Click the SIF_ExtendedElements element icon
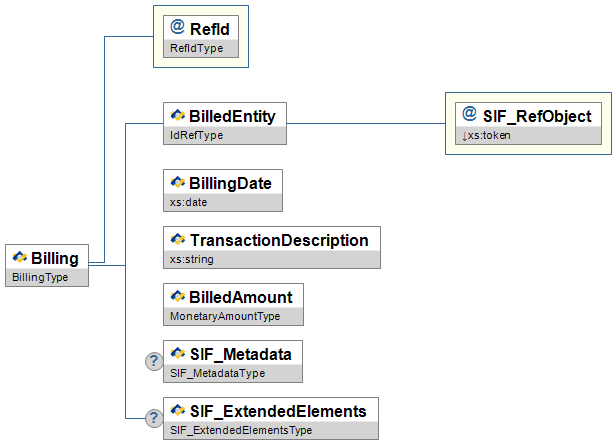This screenshot has width=616, height=444. (178, 411)
